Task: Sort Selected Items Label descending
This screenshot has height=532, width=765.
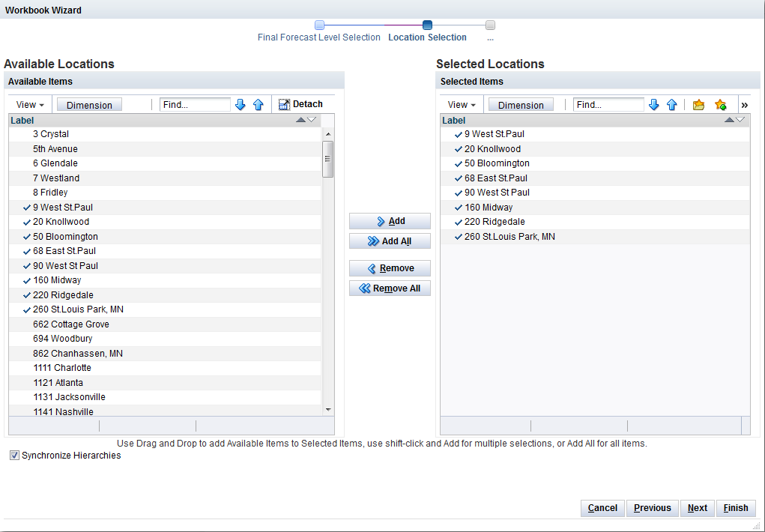Action: coord(740,120)
